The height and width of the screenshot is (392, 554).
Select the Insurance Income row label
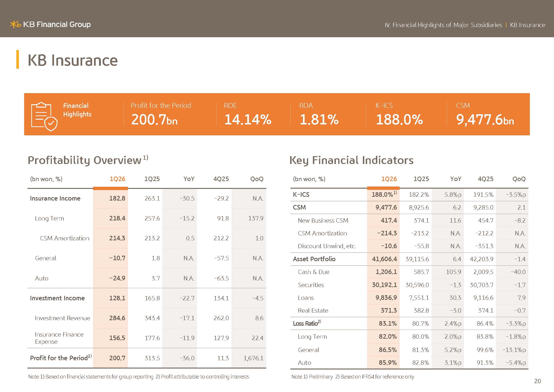click(x=55, y=198)
